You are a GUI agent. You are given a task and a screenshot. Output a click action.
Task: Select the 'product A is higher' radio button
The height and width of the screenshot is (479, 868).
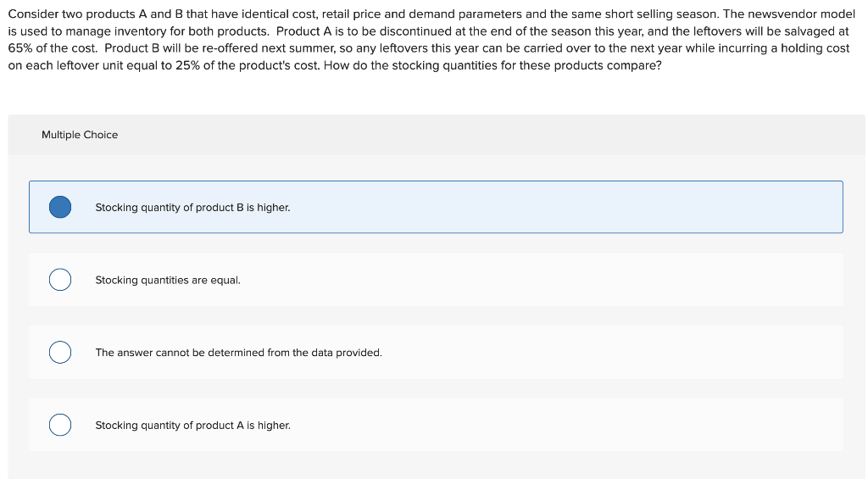60,425
